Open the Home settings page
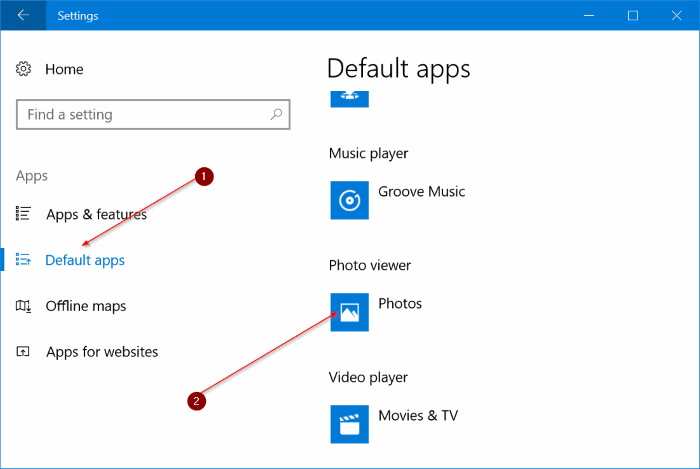This screenshot has width=700, height=469. tap(64, 69)
